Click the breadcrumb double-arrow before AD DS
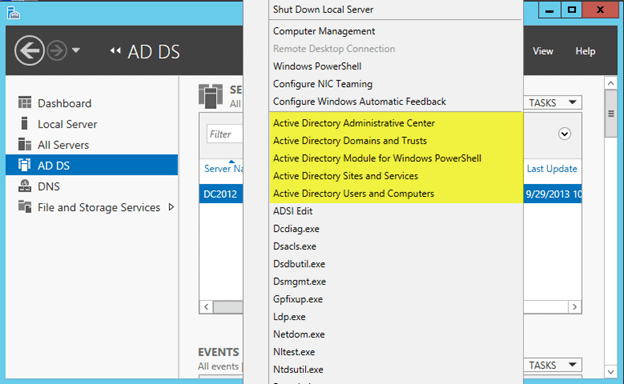624x384 pixels. 115,51
